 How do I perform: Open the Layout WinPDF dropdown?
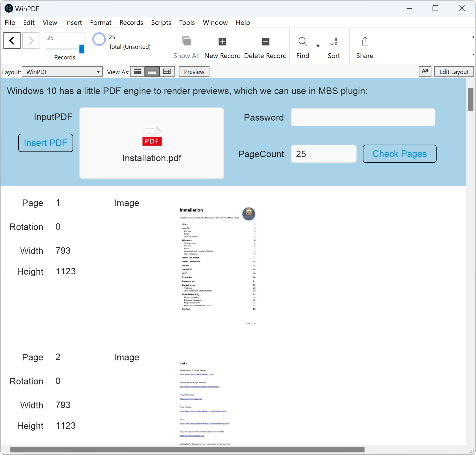pos(62,72)
